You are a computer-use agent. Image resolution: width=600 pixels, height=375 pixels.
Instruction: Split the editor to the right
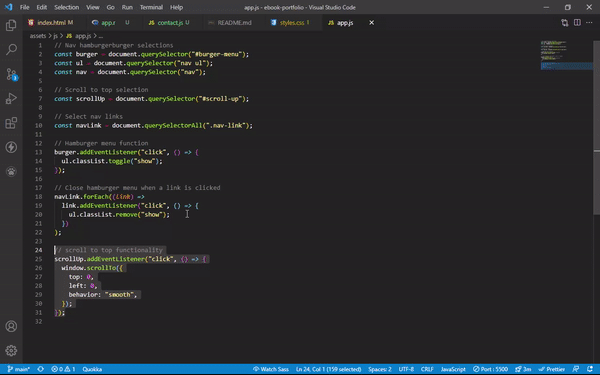coord(577,23)
